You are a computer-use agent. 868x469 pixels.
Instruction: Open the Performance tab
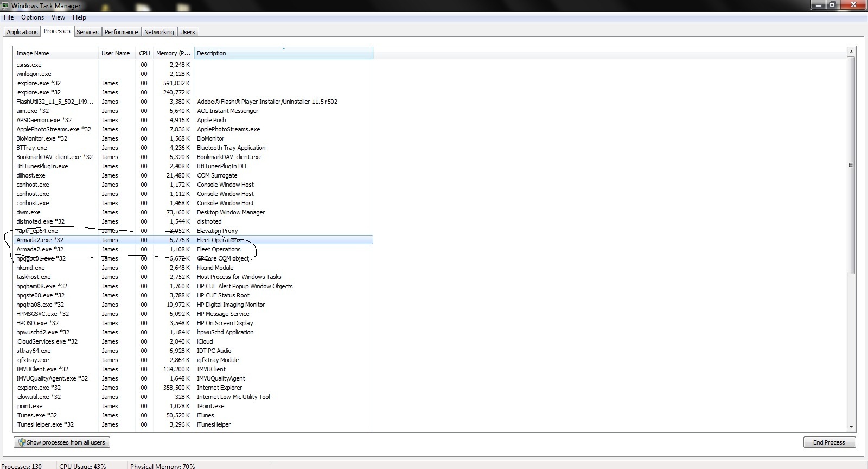pos(121,32)
